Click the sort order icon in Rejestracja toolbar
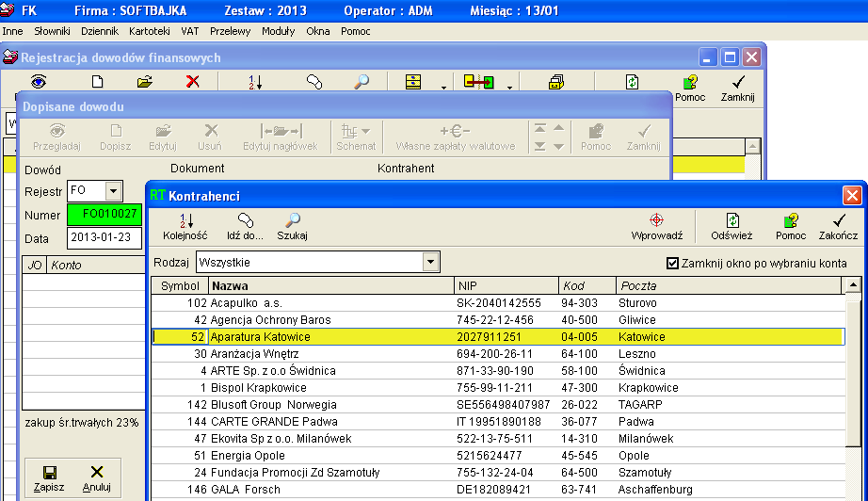The width and height of the screenshot is (868, 501). (x=254, y=82)
